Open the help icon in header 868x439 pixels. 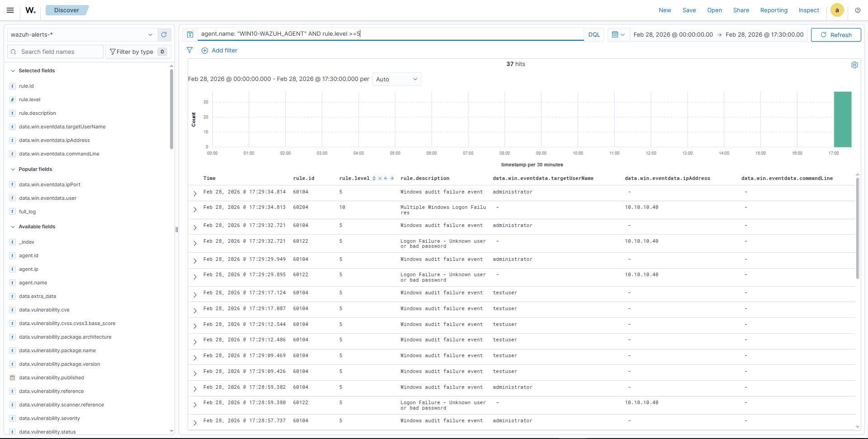tap(858, 10)
